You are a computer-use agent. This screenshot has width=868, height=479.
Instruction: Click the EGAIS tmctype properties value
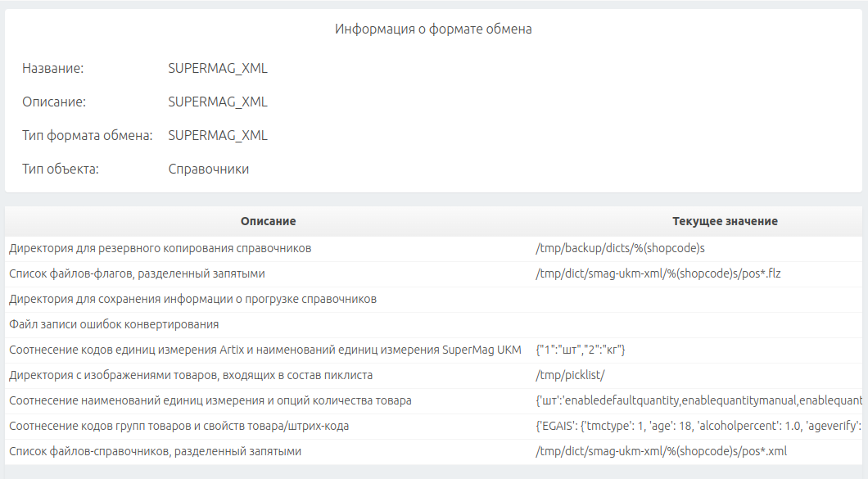click(698, 427)
